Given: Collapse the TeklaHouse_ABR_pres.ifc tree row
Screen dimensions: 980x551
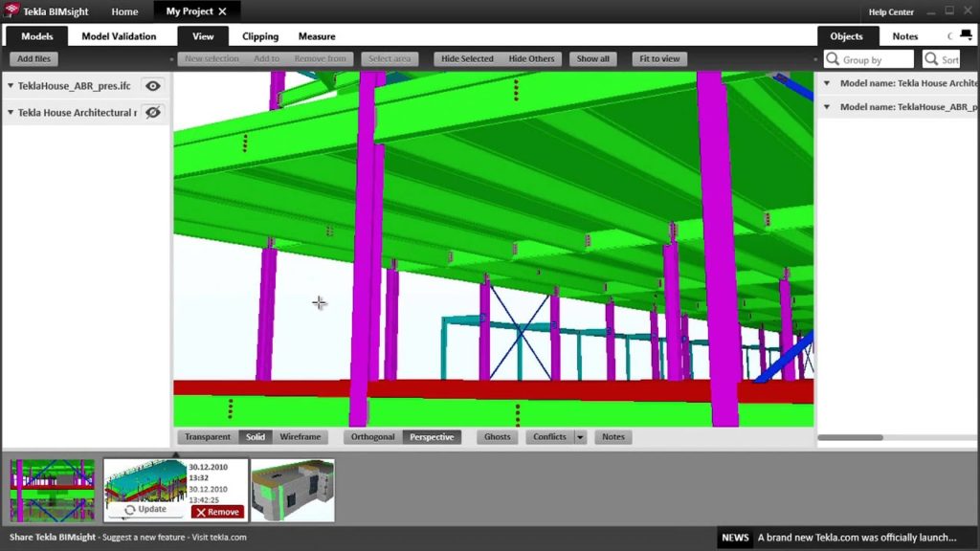Looking at the screenshot, I should click(x=11, y=85).
